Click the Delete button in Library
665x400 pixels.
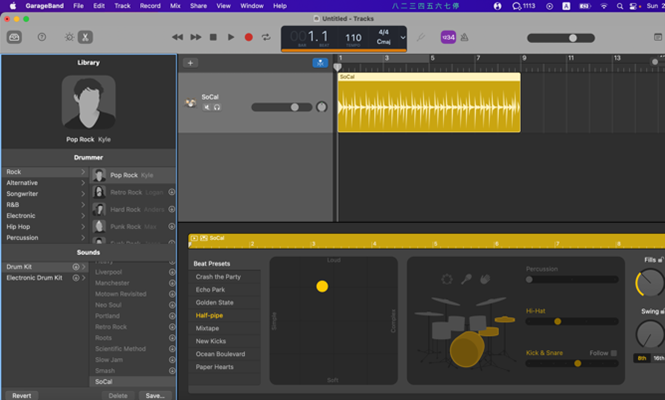118,395
